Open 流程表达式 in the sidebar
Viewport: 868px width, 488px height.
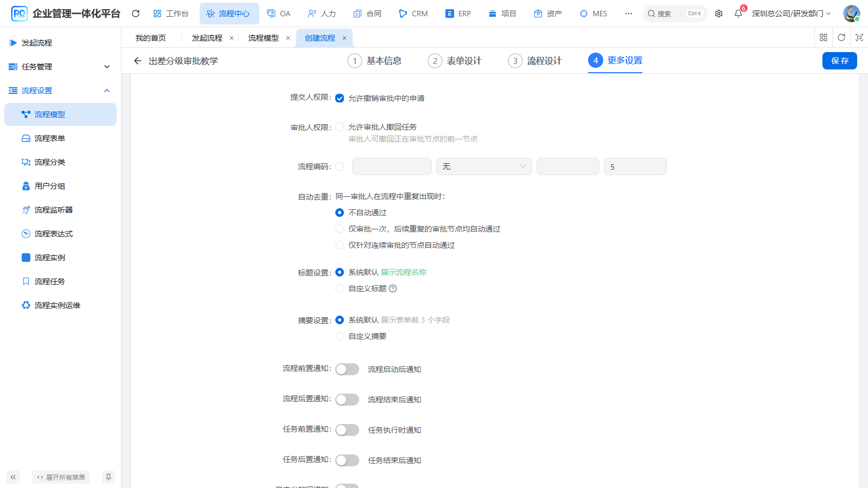pyautogui.click(x=60, y=234)
